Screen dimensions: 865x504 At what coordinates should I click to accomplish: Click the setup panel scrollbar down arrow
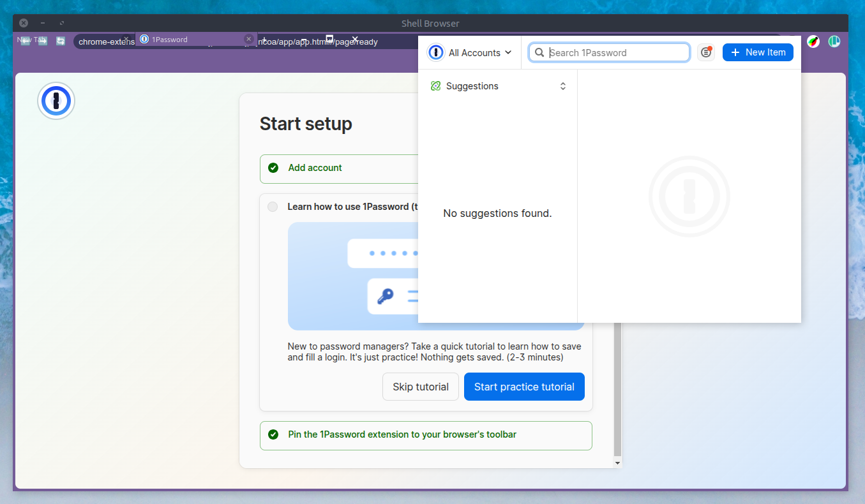click(617, 463)
